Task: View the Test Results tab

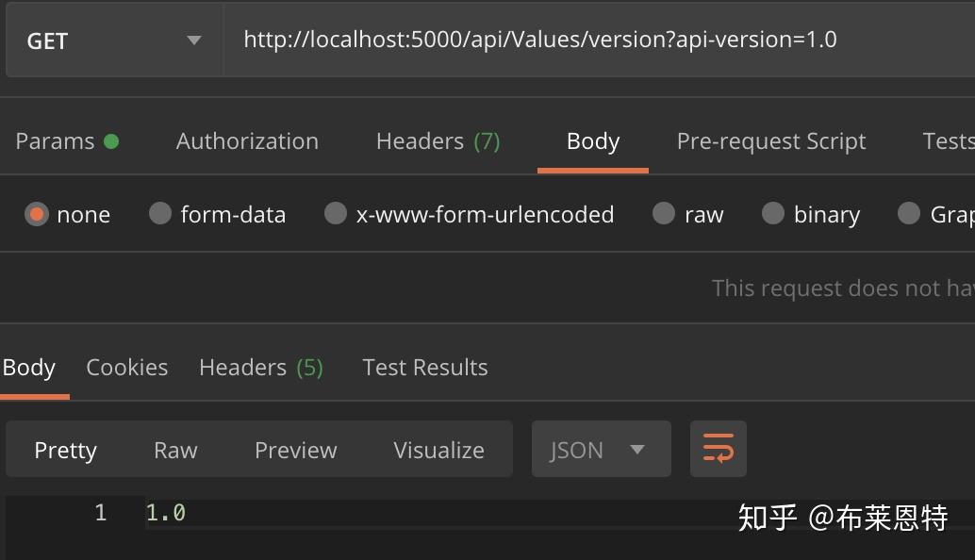Action: [424, 368]
